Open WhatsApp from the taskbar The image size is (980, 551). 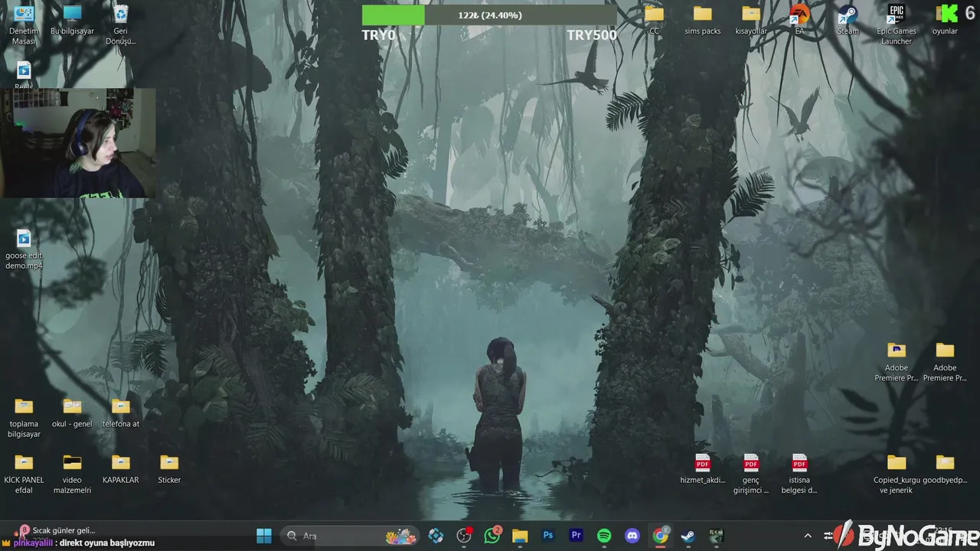tap(492, 536)
